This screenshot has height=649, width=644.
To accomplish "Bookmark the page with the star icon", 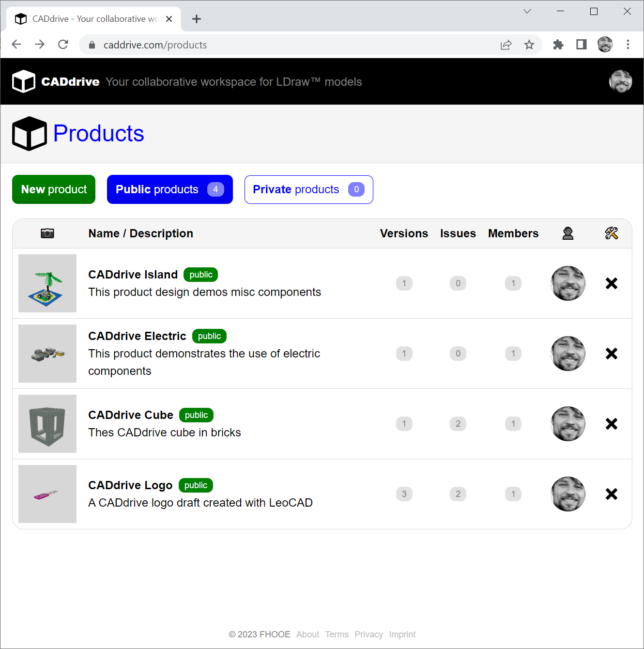I will pyautogui.click(x=529, y=45).
